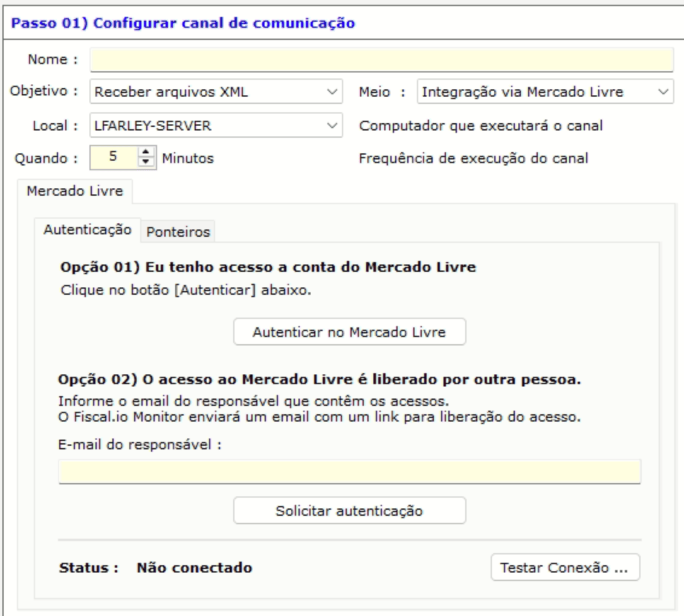Click Autenticar no Mercado Livre button

(349, 332)
